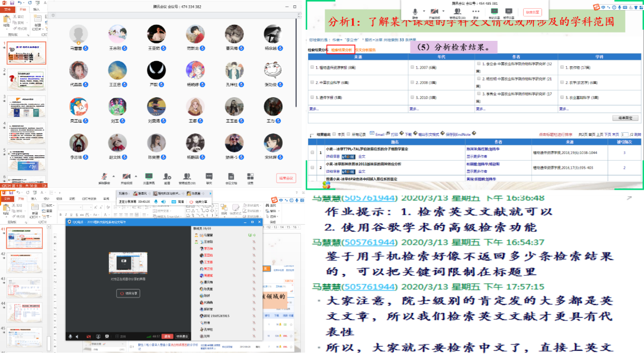Open the chat (聊天) icon
The height and width of the screenshot is (358, 644).
pyautogui.click(x=209, y=176)
